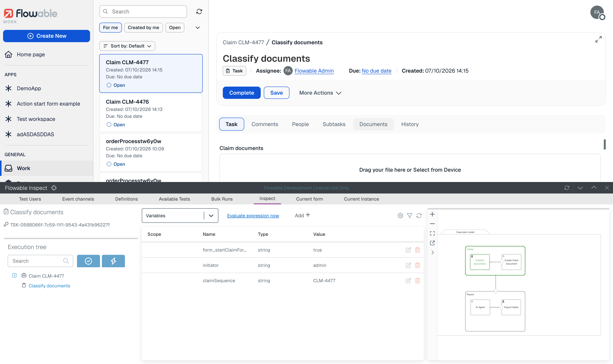Close the Flowable Inspect panel
This screenshot has height=364, width=613.
(x=607, y=188)
